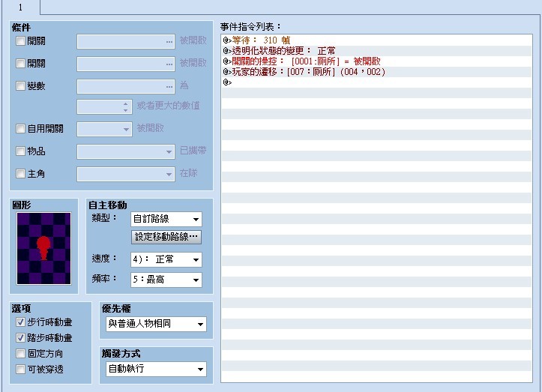Uncheck the 踏步時動畫 option

pyautogui.click(x=20, y=338)
